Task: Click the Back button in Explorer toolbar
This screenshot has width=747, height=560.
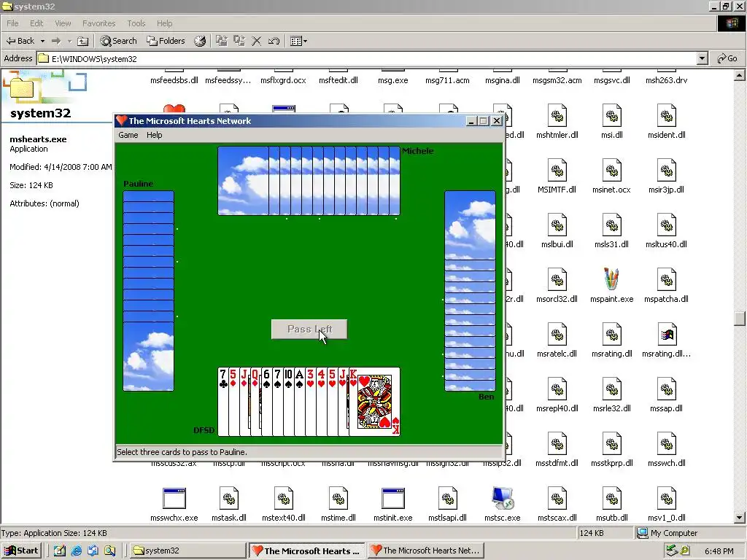Action: (x=20, y=41)
